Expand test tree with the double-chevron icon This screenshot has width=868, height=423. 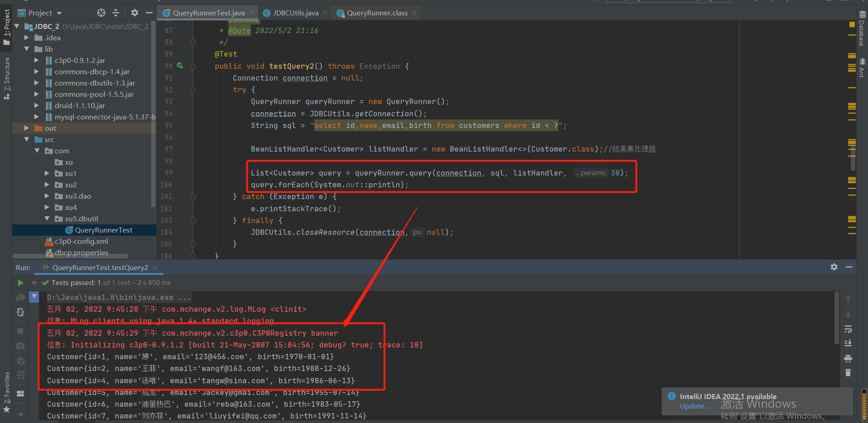34,283
